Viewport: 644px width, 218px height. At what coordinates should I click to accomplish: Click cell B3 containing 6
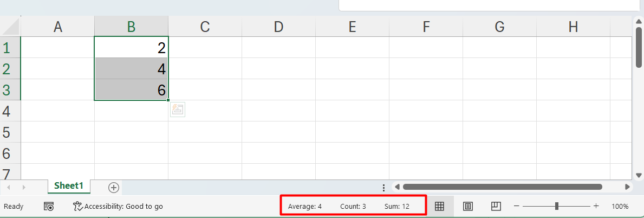(x=131, y=89)
